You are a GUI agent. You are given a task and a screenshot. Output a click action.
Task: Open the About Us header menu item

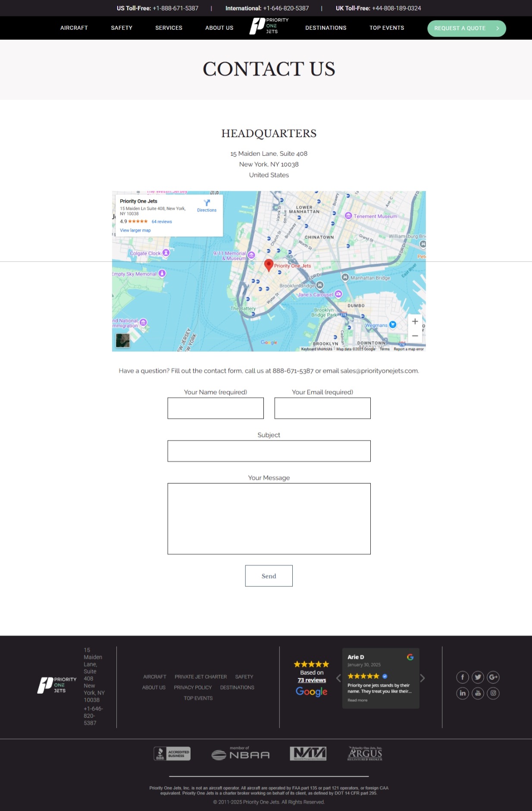(x=219, y=28)
